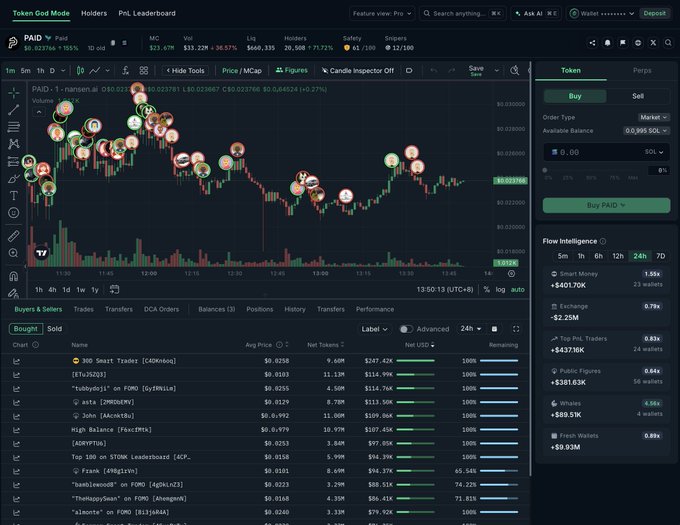The image size is (680, 525).
Task: Open the Wallet dropdown
Action: pyautogui.click(x=602, y=13)
